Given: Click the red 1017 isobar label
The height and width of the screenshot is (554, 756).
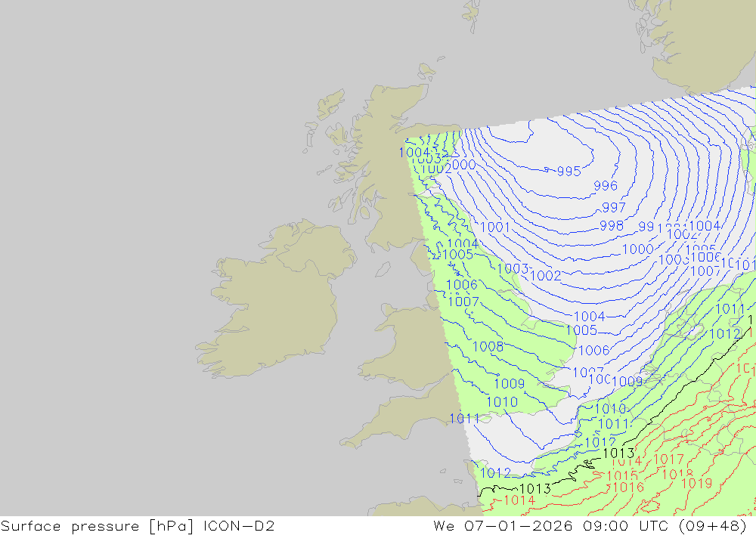Looking at the screenshot, I should click(669, 460).
